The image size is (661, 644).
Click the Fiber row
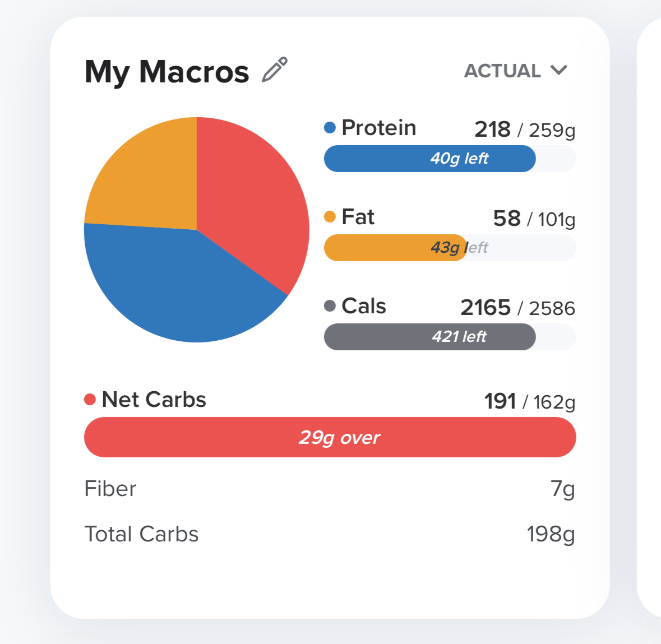click(330, 489)
